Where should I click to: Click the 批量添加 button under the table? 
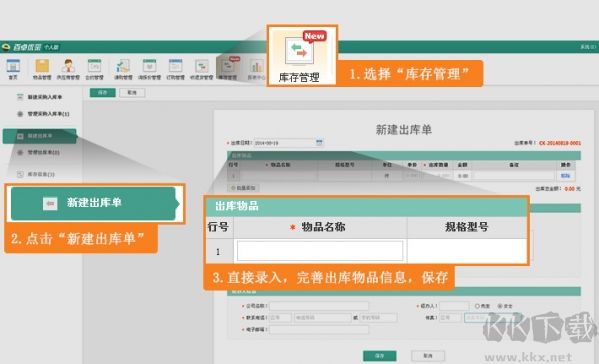pyautogui.click(x=243, y=188)
